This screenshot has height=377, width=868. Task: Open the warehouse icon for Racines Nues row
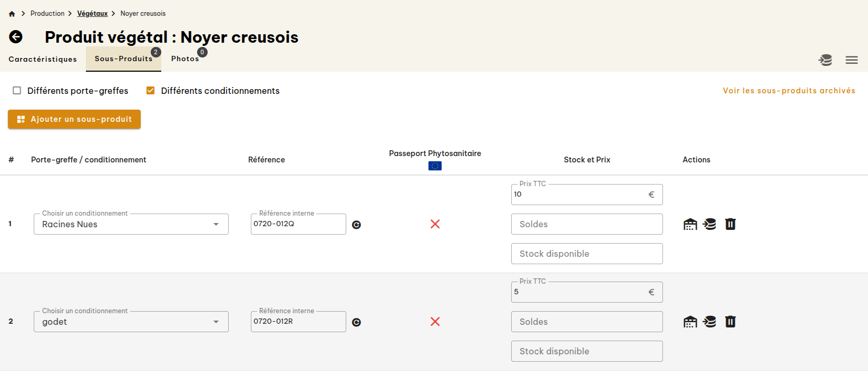(x=689, y=224)
